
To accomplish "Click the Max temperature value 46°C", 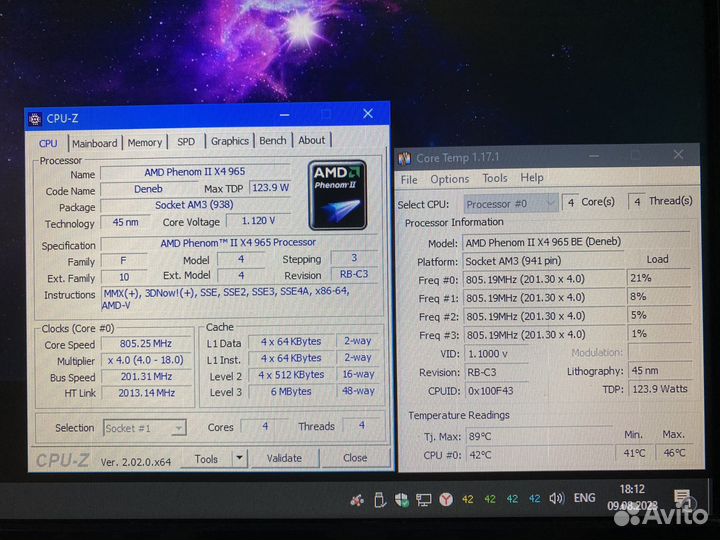I will (x=674, y=453).
